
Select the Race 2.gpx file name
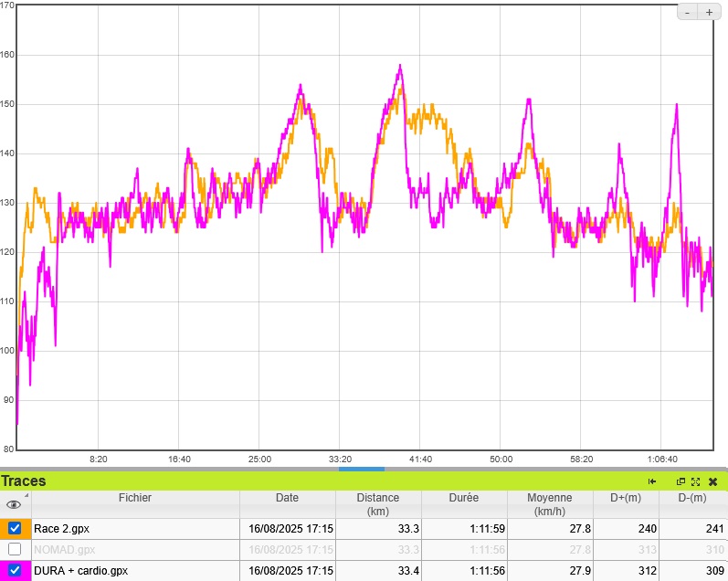coord(62,528)
